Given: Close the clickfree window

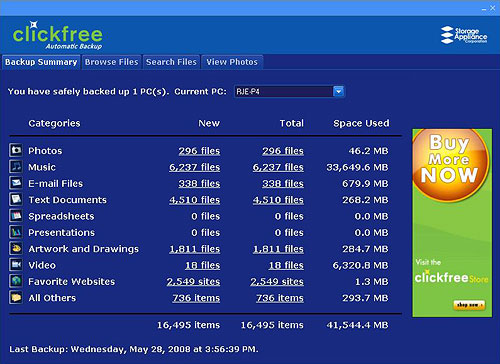Looking at the screenshot, I should click(492, 8).
